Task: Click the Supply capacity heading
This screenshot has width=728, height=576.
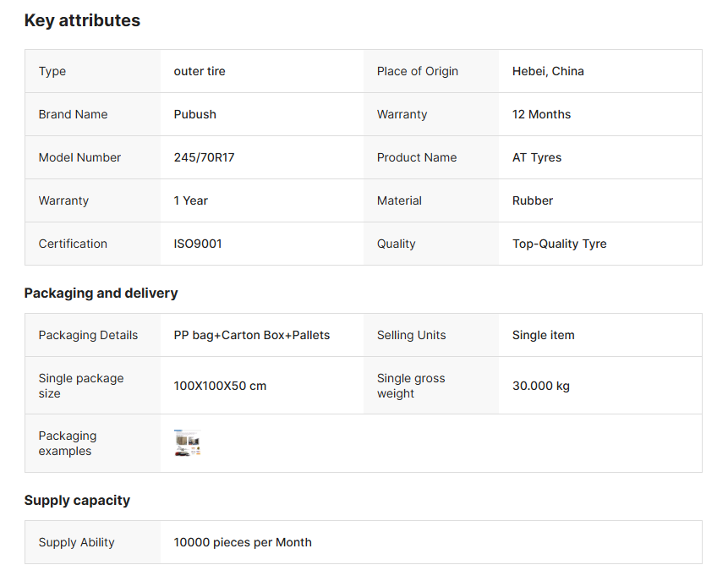Action: (x=77, y=501)
